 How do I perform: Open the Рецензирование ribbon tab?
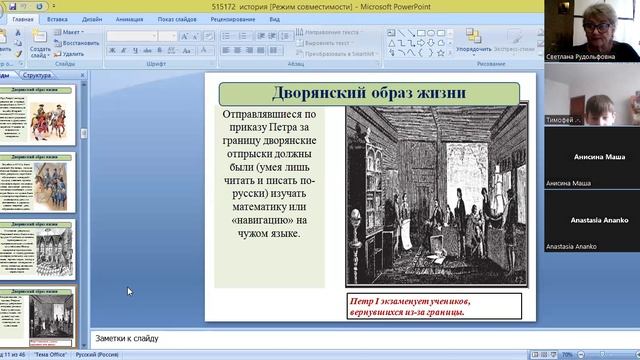coord(233,19)
